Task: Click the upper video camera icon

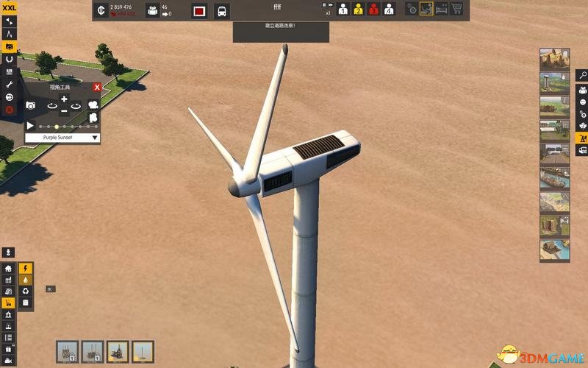Action: click(x=93, y=105)
